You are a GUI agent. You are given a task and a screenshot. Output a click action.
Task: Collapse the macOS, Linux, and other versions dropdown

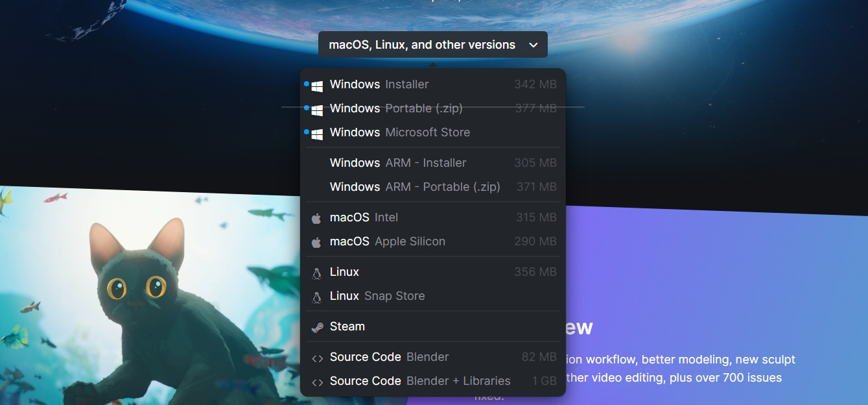click(x=433, y=45)
